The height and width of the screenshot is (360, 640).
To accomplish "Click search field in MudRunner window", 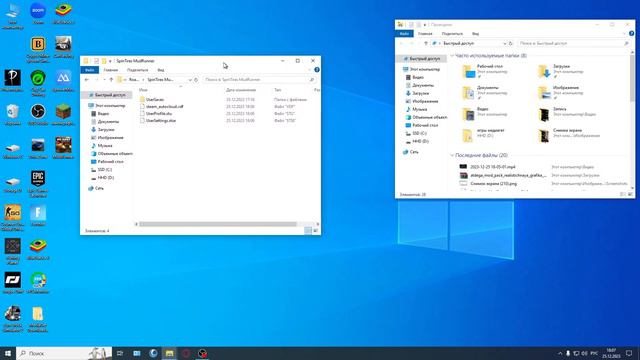I will (x=259, y=80).
